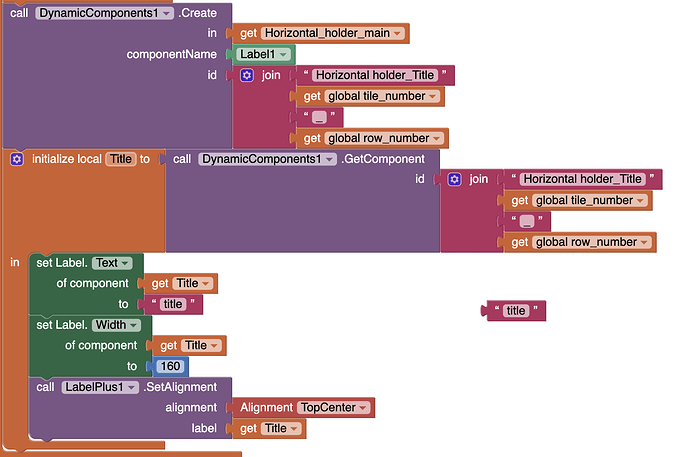Image resolution: width=690 pixels, height=457 pixels.
Task: Click the initialize local text
Action: 66,159
